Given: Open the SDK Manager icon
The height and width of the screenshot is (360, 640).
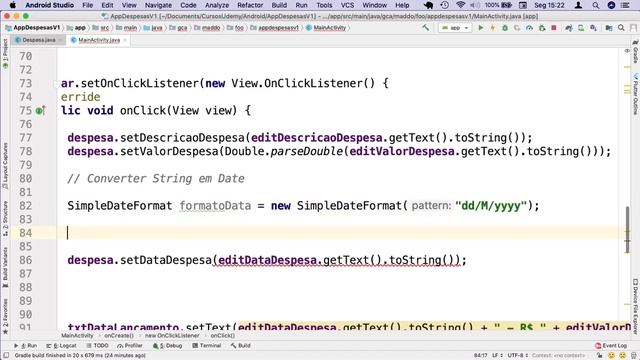Looking at the screenshot, I should tap(593, 28).
